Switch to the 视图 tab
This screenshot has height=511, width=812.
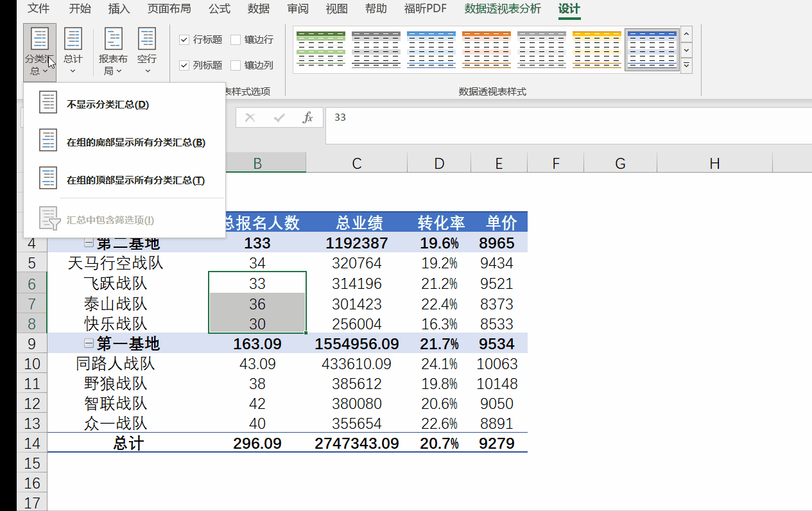336,9
